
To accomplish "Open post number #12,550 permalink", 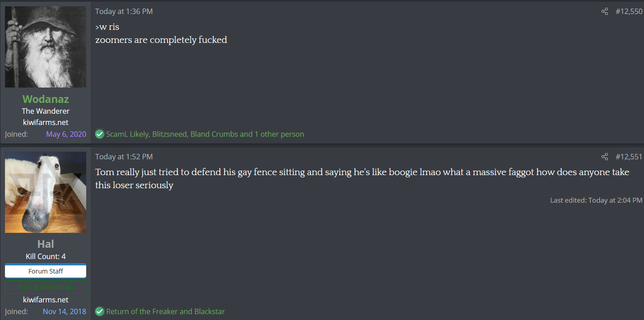I will pos(629,11).
